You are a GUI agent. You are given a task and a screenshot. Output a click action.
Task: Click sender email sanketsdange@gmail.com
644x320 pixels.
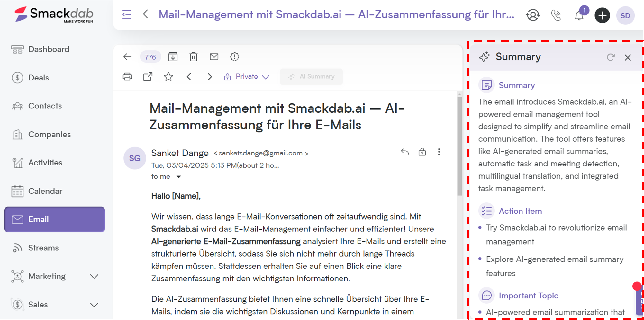pyautogui.click(x=261, y=153)
